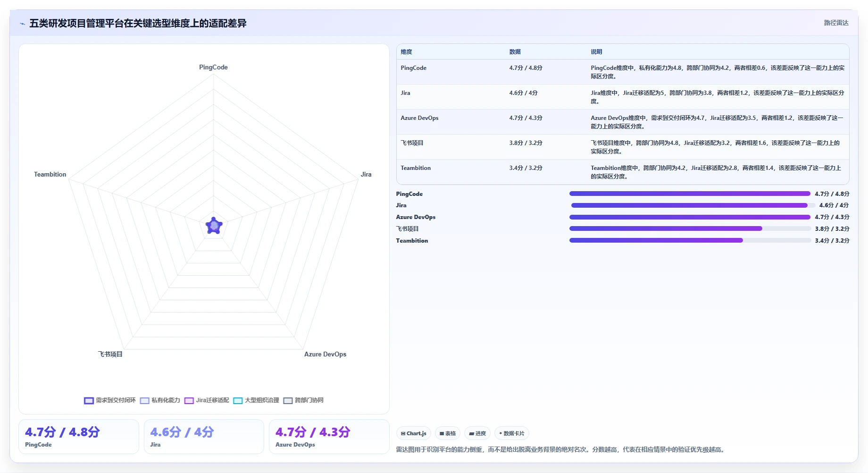The image size is (868, 473).
Task: Click the 数据 column header
Action: click(515, 52)
